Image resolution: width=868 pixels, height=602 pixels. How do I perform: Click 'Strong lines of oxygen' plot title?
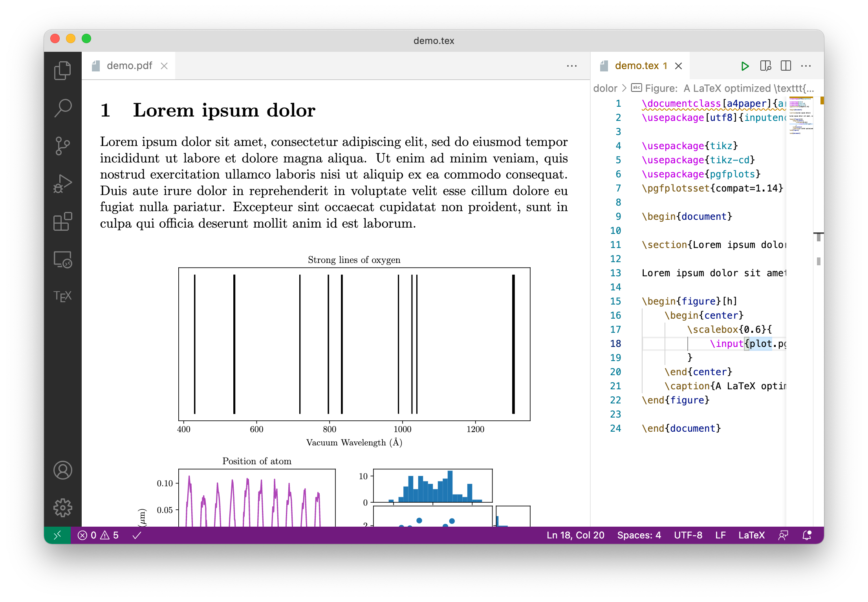click(354, 260)
